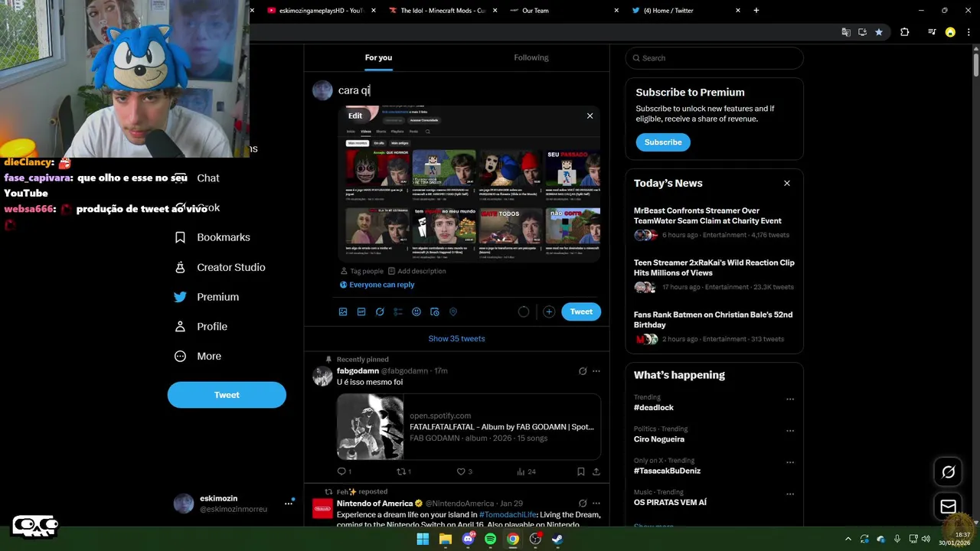Open more options on Nintendo of America tweet
Image resolution: width=980 pixels, height=551 pixels.
coord(596,503)
